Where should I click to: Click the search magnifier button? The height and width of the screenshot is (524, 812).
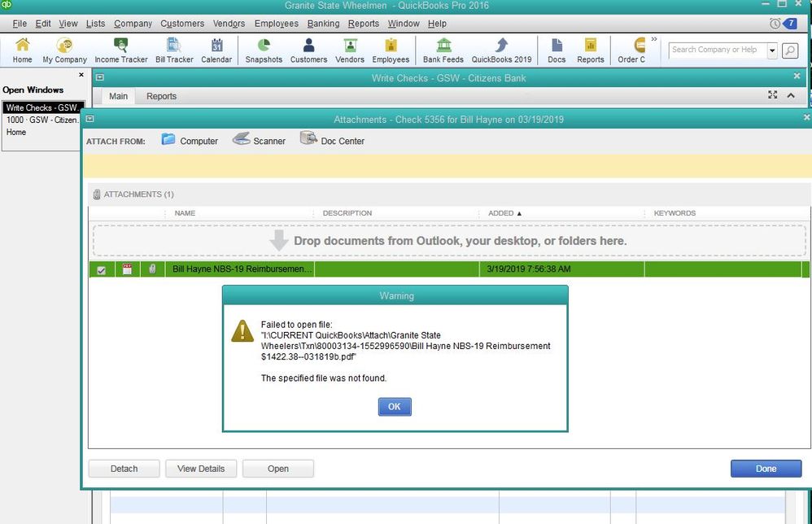pyautogui.click(x=790, y=50)
